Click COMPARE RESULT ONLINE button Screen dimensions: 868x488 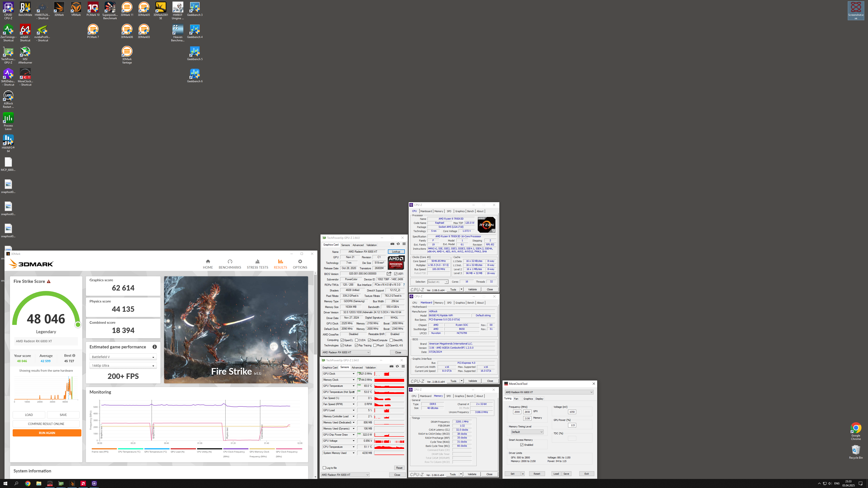coord(46,424)
